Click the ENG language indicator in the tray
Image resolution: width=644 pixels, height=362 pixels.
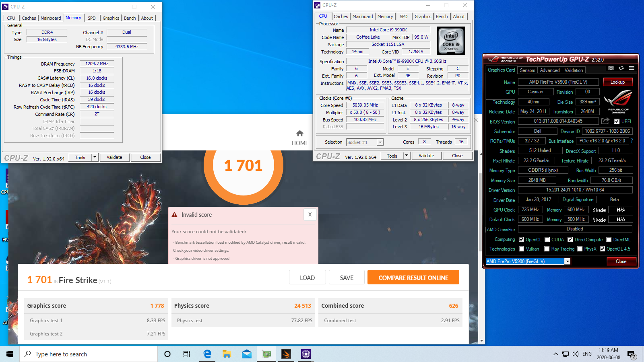pyautogui.click(x=587, y=354)
